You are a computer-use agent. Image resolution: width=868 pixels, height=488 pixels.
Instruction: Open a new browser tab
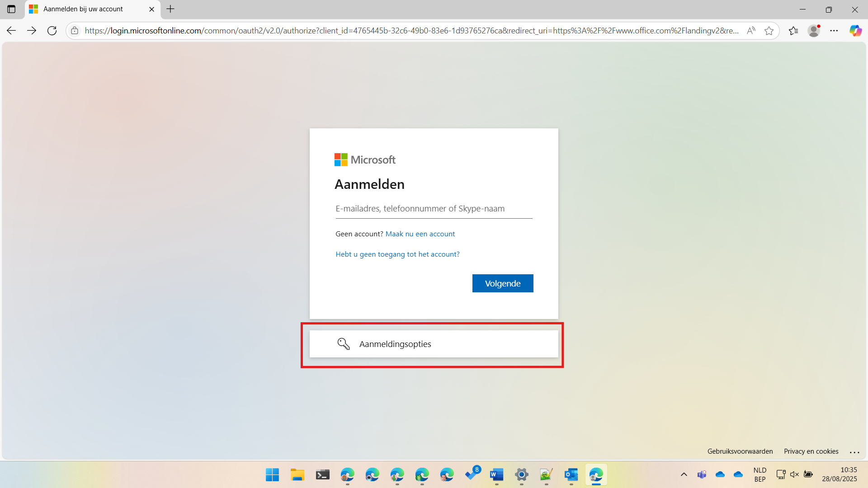pyautogui.click(x=170, y=9)
